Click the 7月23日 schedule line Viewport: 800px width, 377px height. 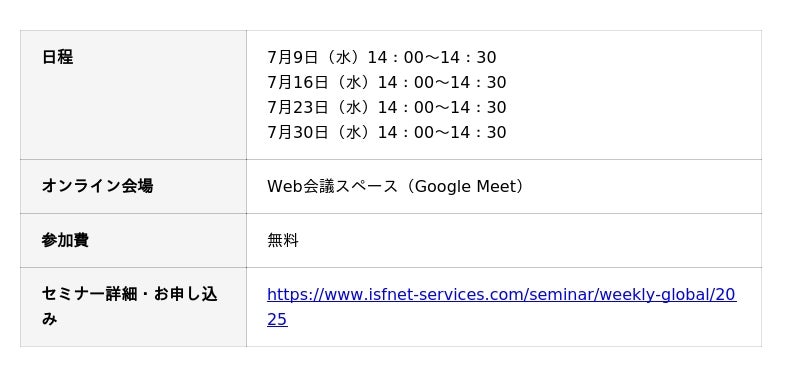386,107
